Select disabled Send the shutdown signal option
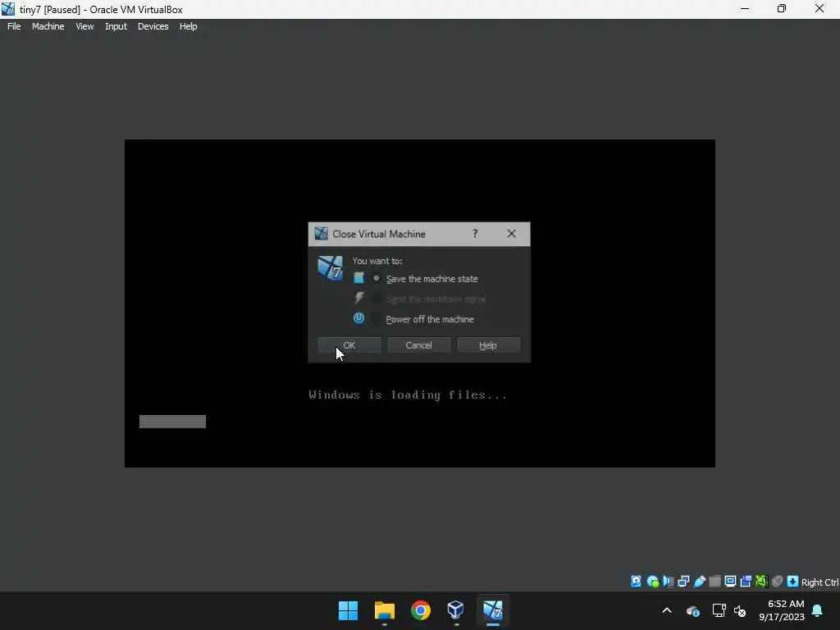 click(x=429, y=299)
